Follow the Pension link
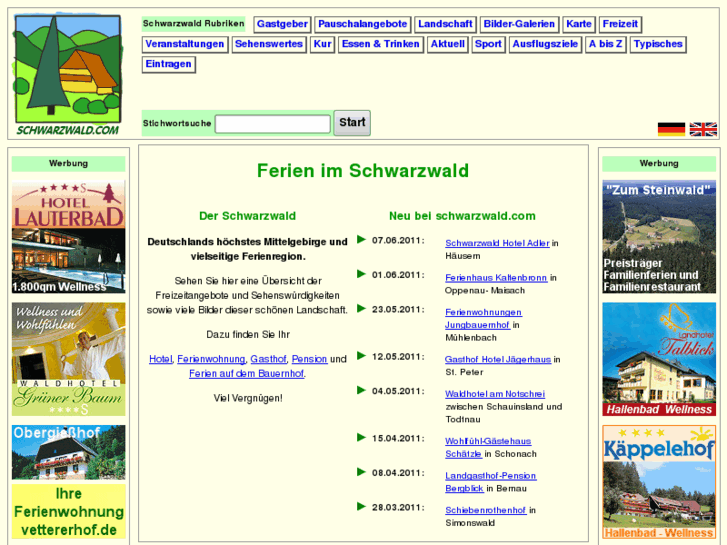The image size is (727, 545). pos(309,359)
